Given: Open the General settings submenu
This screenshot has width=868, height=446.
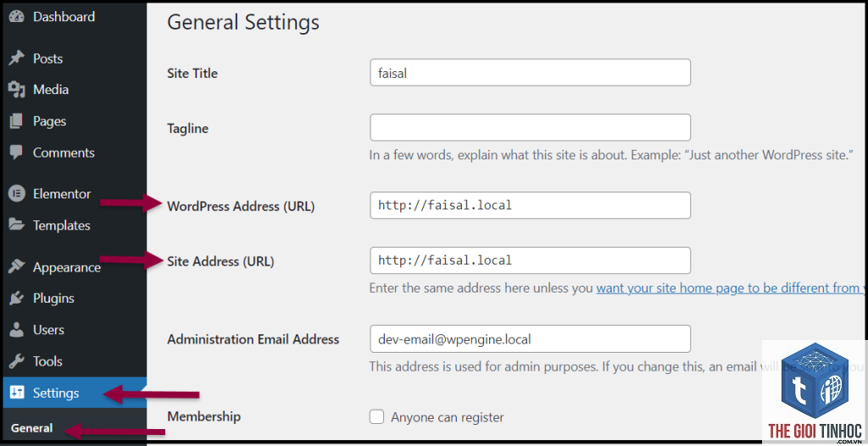Looking at the screenshot, I should tap(31, 428).
